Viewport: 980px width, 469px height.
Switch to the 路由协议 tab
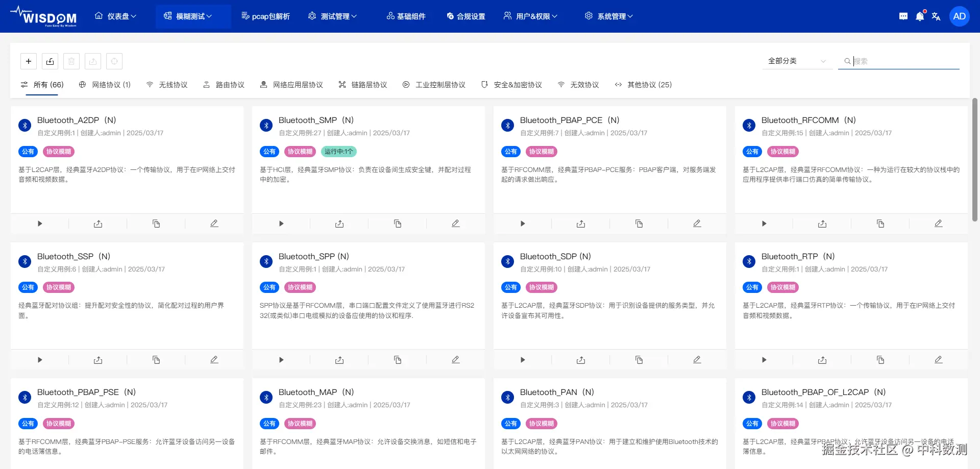tap(224, 85)
